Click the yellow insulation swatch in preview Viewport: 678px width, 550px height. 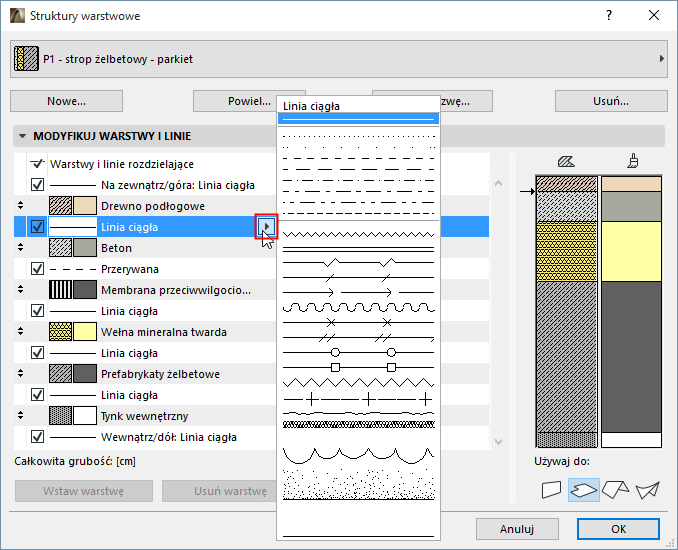pyautogui.click(x=630, y=251)
